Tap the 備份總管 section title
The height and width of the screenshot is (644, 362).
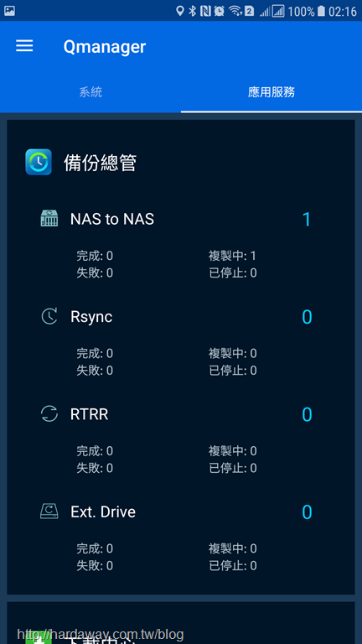click(101, 163)
